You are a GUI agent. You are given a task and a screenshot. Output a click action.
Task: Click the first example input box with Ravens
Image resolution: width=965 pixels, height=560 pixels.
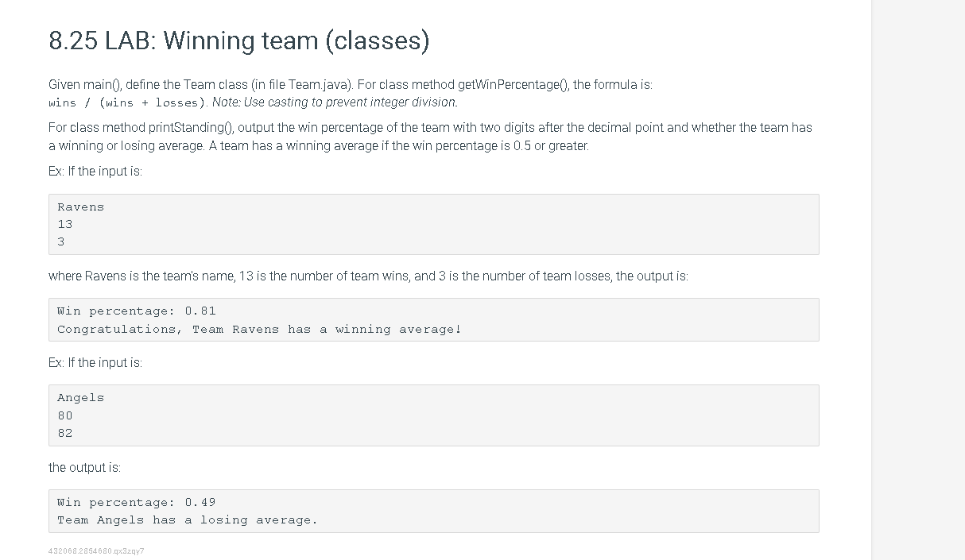pos(433,224)
